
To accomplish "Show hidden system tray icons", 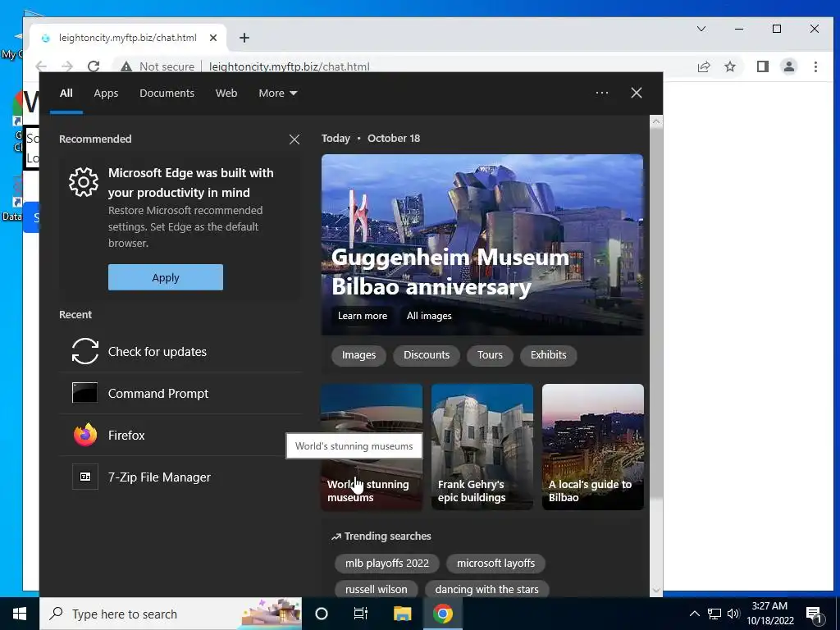I will tap(694, 614).
